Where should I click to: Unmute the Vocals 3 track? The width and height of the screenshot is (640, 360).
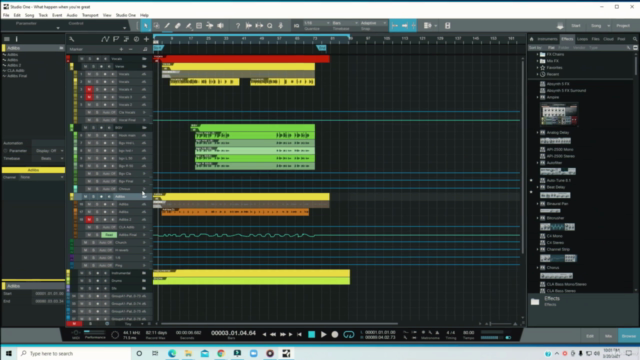89,97
